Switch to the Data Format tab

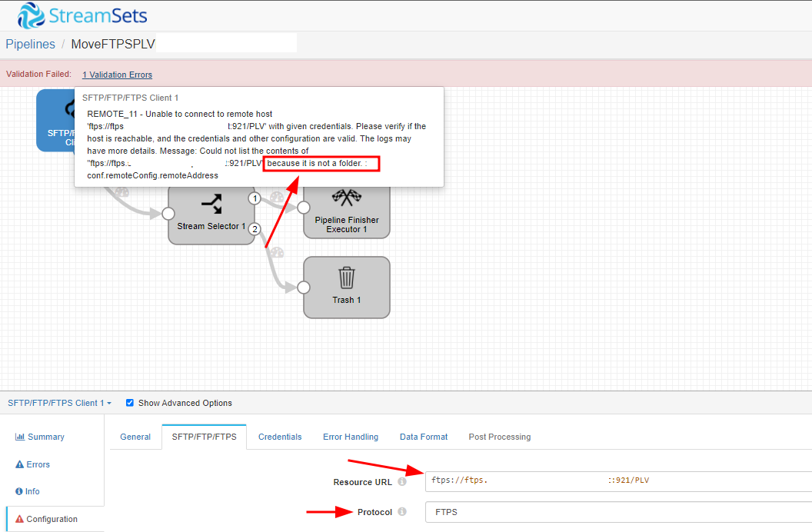click(424, 437)
